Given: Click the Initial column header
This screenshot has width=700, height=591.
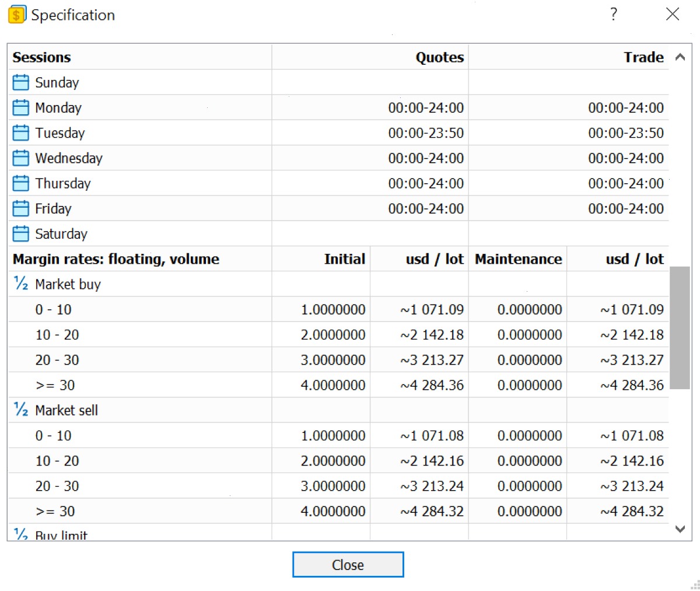Looking at the screenshot, I should coord(345,259).
